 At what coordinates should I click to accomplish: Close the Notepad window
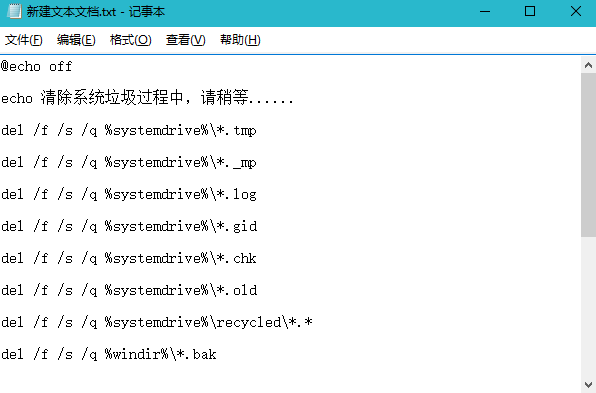[x=575, y=11]
